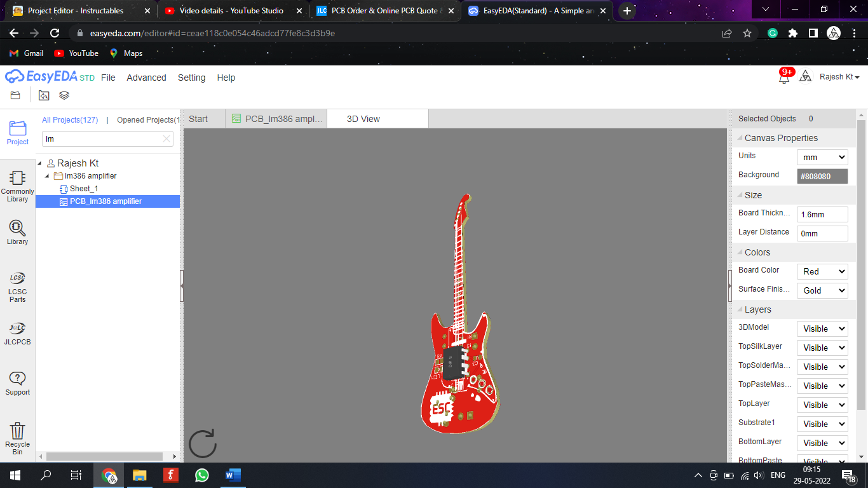This screenshot has height=488, width=868.
Task: Open Microsoft Word from the taskbar
Action: pos(233,475)
